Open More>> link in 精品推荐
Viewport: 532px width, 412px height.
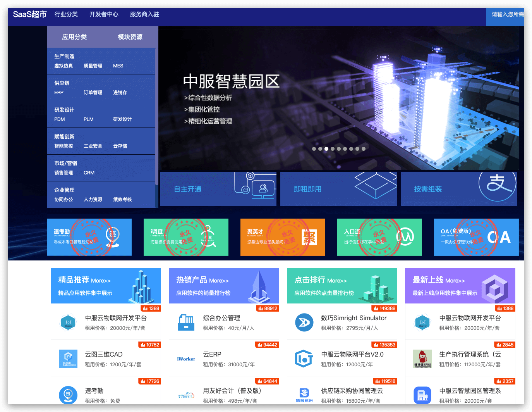click(x=101, y=281)
